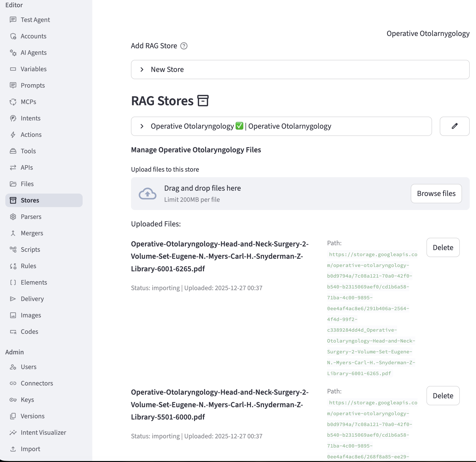
Task: Click the Add RAG Store help icon
Action: (184, 46)
